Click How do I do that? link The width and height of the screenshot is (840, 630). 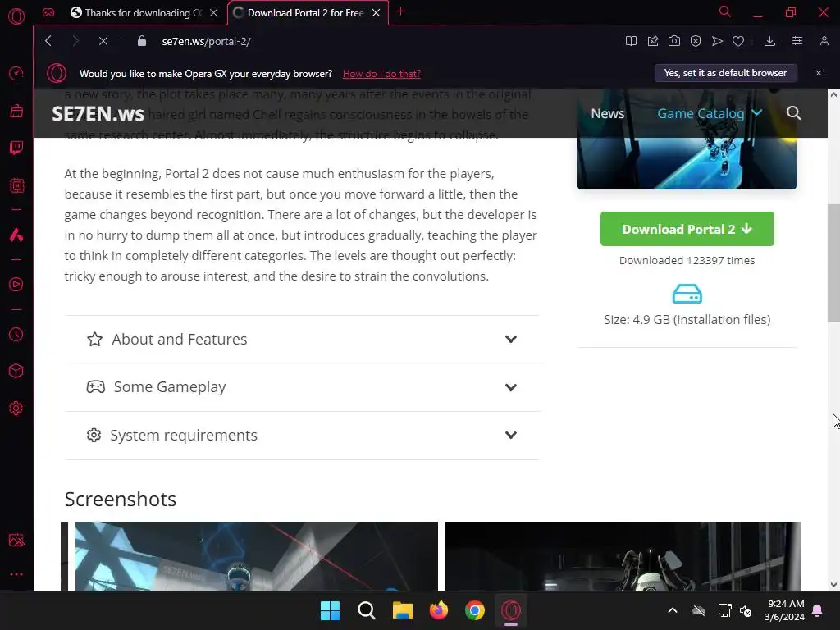[381, 74]
